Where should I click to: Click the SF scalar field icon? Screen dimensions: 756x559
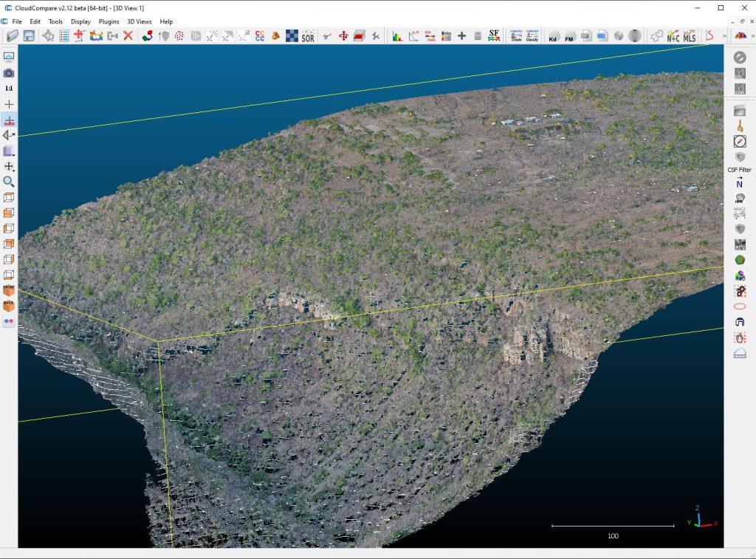494,35
